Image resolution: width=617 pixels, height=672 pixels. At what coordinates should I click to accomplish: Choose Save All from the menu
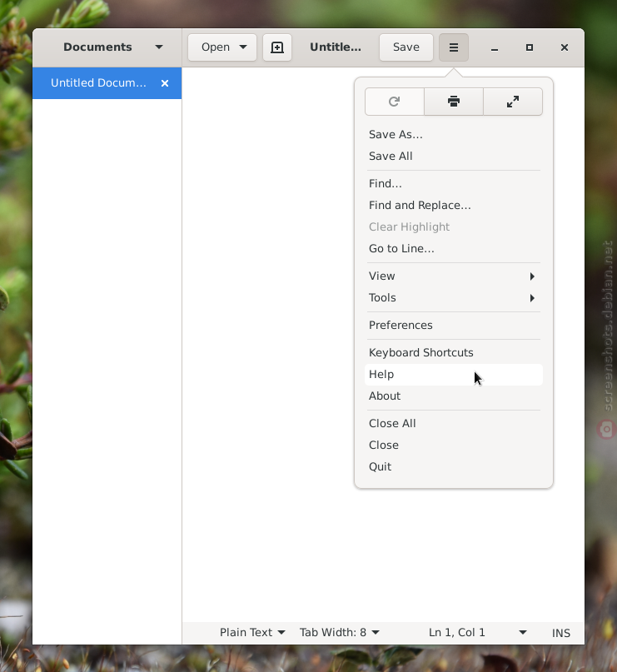(453, 157)
